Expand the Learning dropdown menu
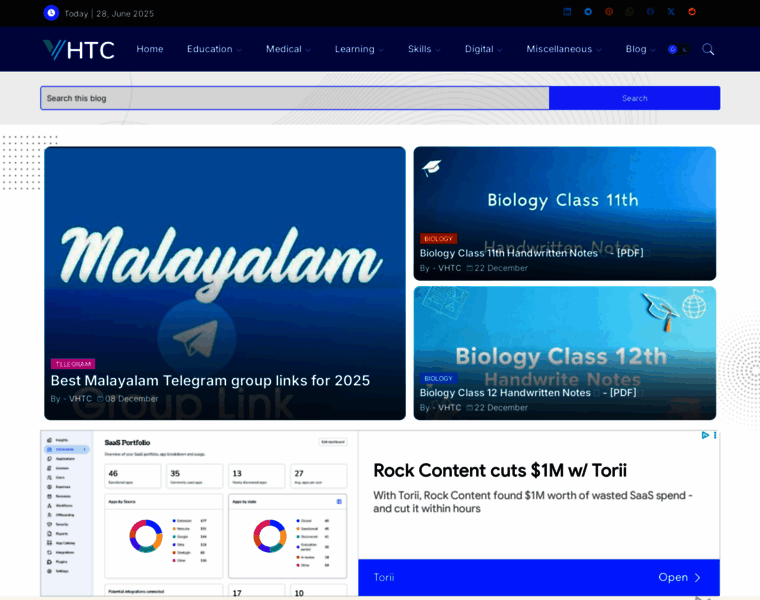The image size is (760, 600). click(359, 49)
